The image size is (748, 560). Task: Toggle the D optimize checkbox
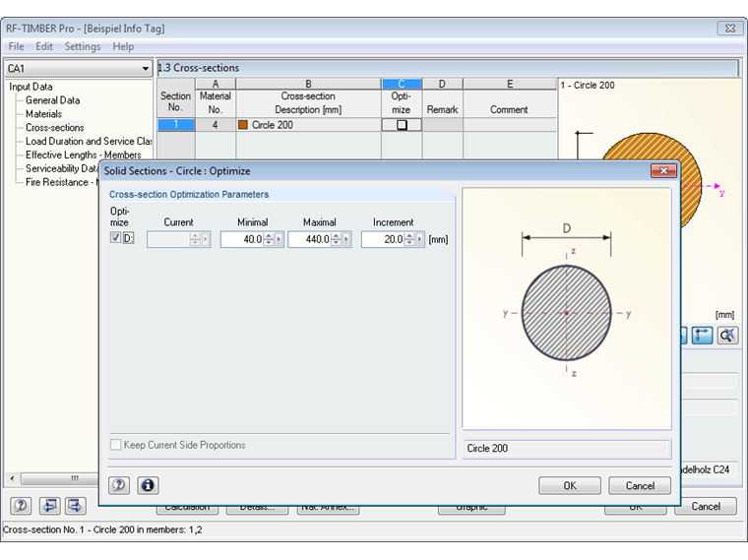(x=115, y=237)
